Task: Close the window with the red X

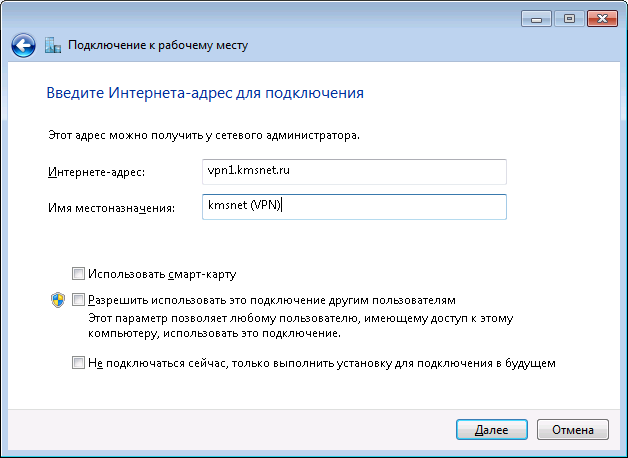Action: (x=602, y=19)
